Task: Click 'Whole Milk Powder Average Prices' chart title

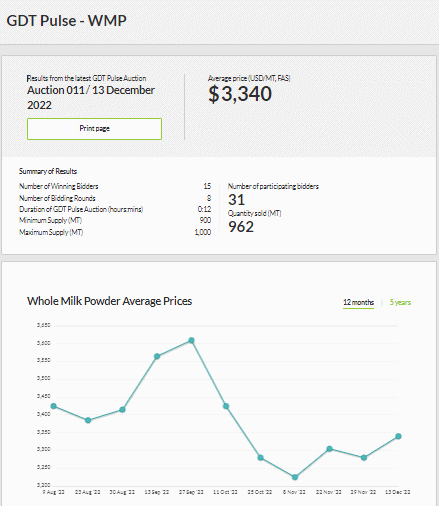Action: pyautogui.click(x=109, y=301)
